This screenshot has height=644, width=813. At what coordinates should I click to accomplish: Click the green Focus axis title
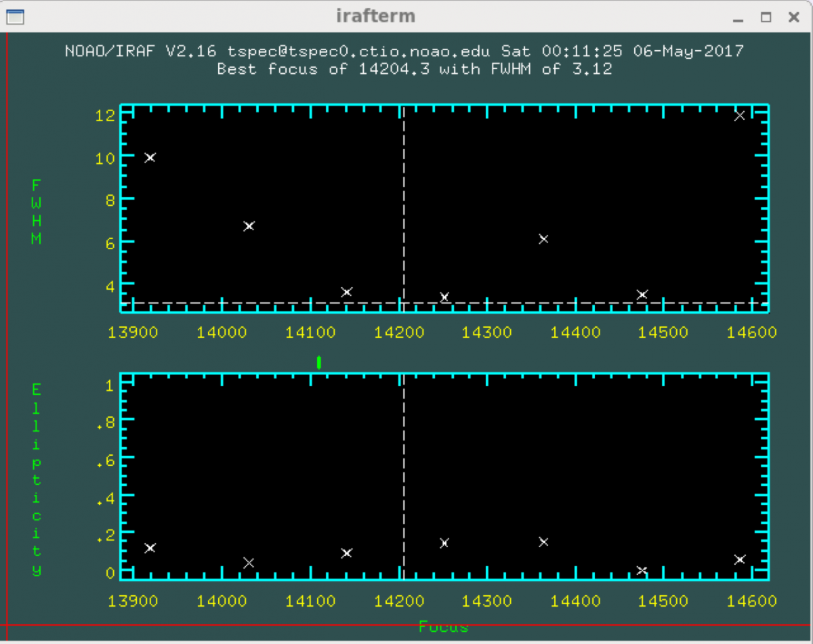444,626
